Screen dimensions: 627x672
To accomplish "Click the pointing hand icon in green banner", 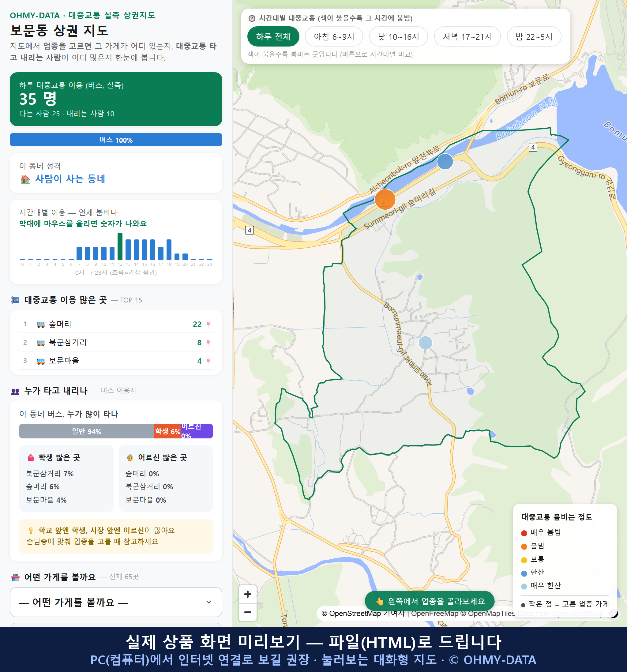I will (380, 601).
